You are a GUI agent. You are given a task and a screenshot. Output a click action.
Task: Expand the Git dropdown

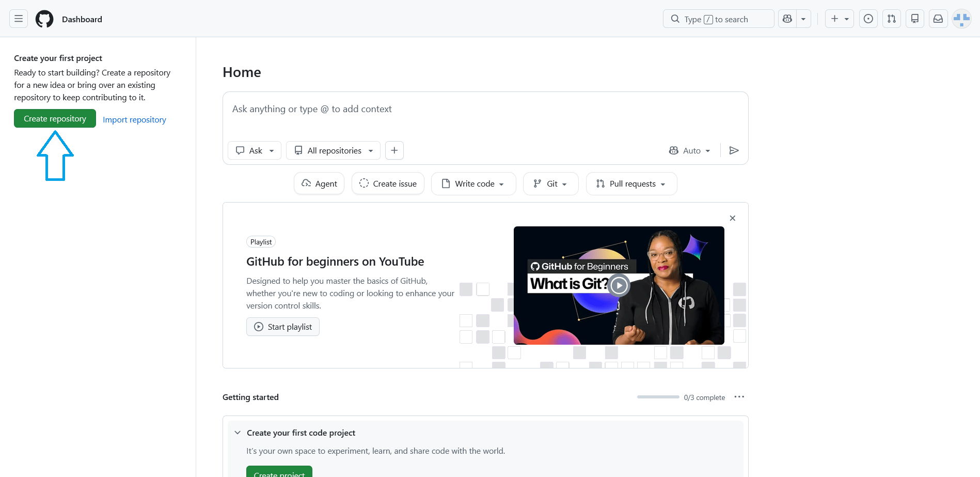tap(550, 183)
